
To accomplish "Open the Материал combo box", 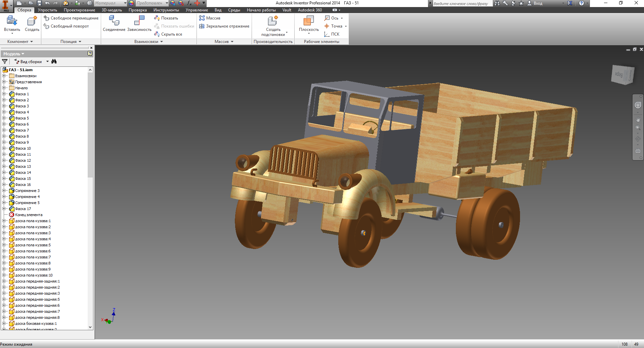I will pyautogui.click(x=110, y=3).
